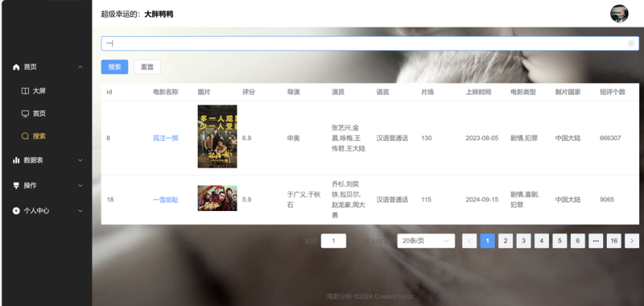Open the 一雪前耻 movie link

click(166, 200)
